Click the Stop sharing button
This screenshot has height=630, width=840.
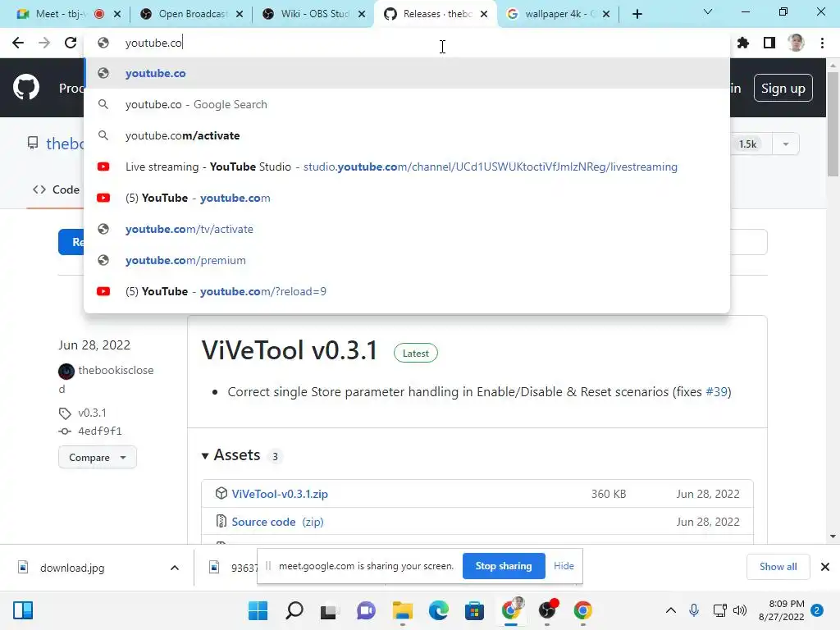504,566
